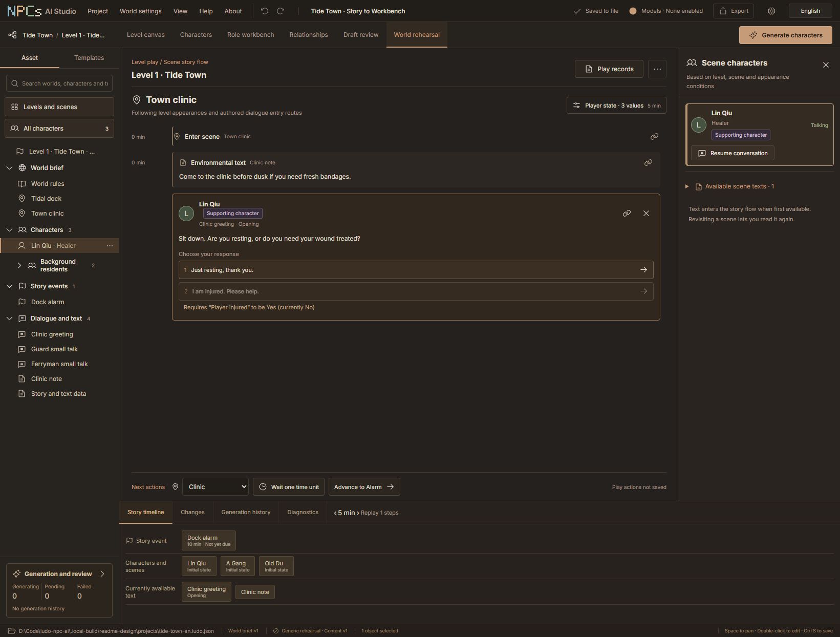
Task: Open settings via gear icon
Action: (x=771, y=11)
